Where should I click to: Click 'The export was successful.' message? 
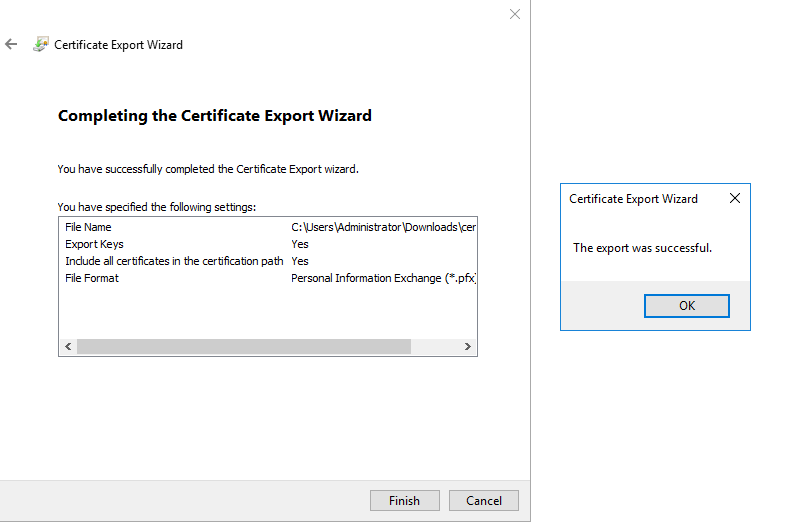click(642, 248)
